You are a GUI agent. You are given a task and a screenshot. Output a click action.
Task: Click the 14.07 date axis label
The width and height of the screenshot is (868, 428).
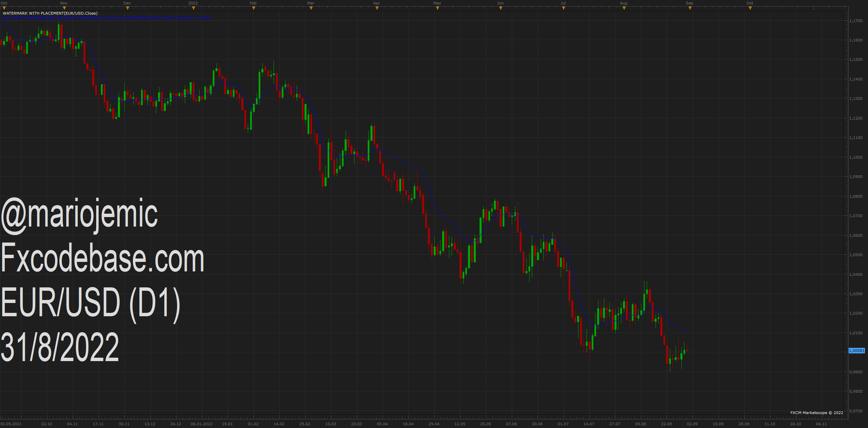(x=589, y=424)
